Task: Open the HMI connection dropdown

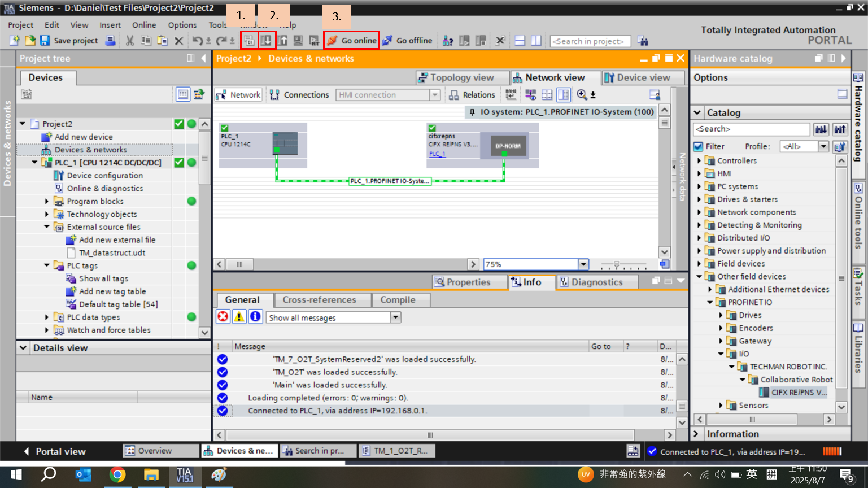Action: (x=435, y=95)
